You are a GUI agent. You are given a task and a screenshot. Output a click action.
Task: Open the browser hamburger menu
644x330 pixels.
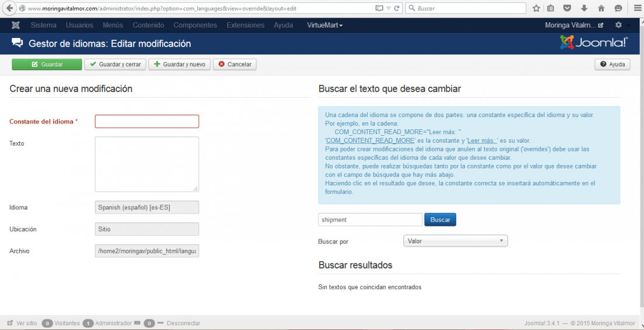point(638,8)
